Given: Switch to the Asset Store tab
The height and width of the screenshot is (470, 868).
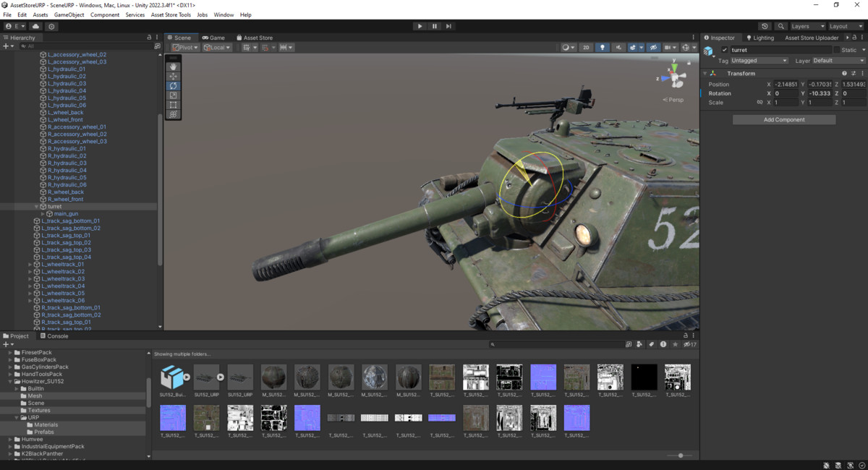Looking at the screenshot, I should click(254, 38).
